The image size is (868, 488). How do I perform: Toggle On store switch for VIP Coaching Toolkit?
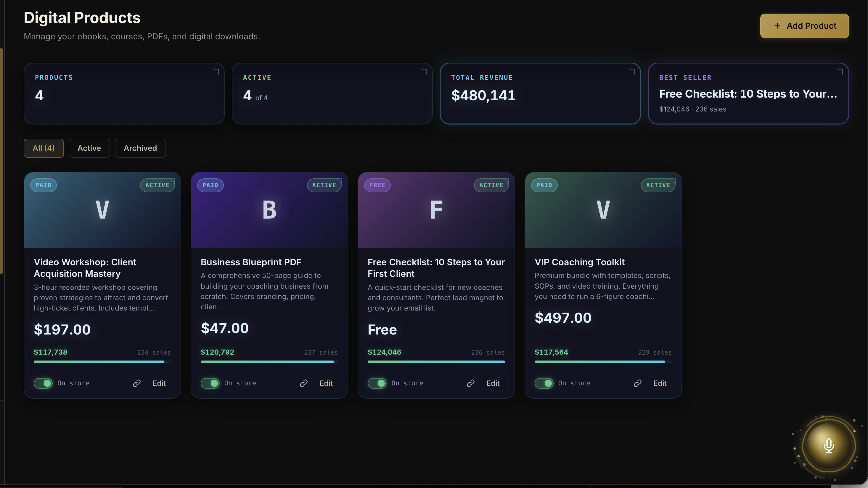click(x=544, y=383)
